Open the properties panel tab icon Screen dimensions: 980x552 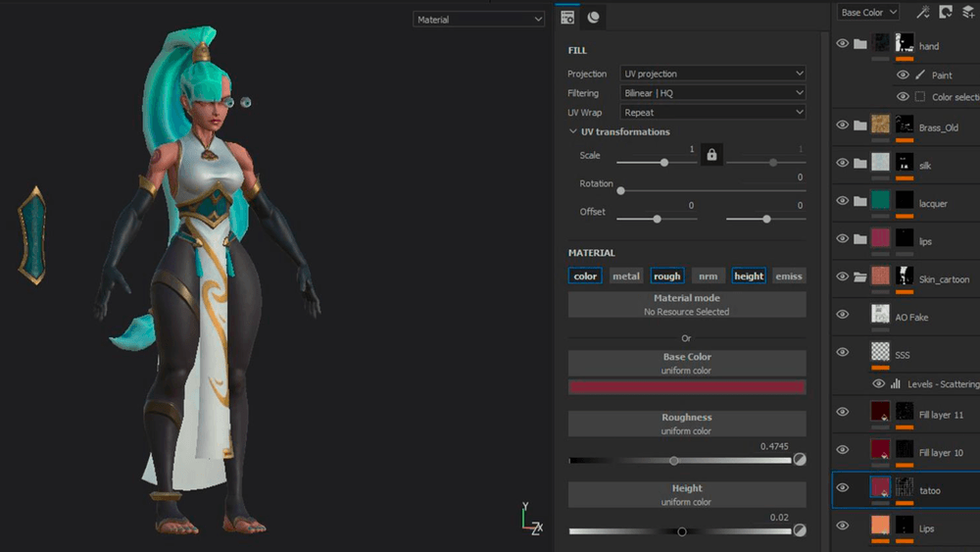coord(566,18)
